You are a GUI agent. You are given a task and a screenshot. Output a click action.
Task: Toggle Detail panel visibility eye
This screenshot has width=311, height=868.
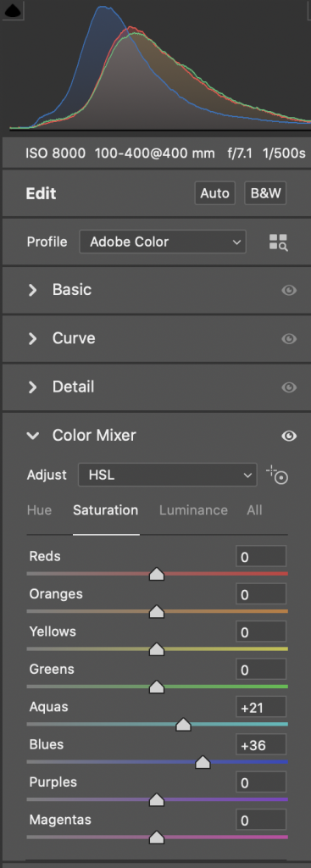(289, 387)
